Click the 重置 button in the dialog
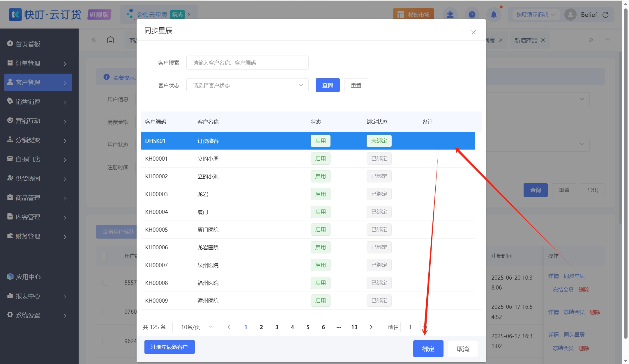Screen dimensions: 629x364 (x=356, y=85)
